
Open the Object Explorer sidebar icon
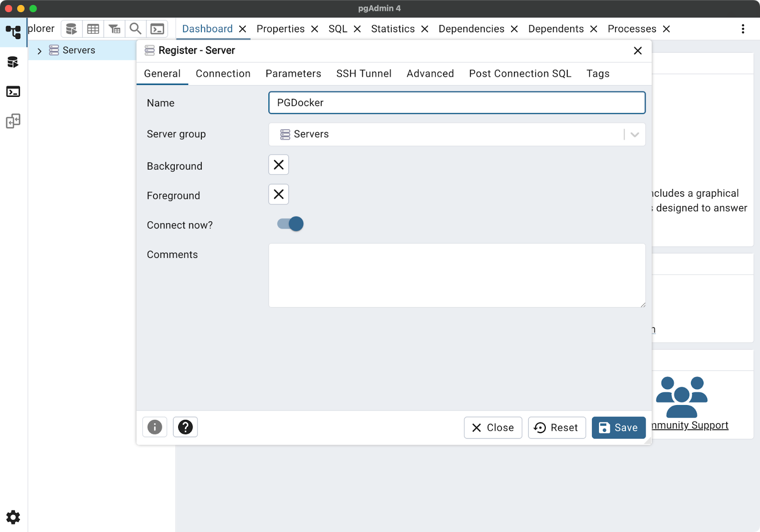[x=13, y=32]
